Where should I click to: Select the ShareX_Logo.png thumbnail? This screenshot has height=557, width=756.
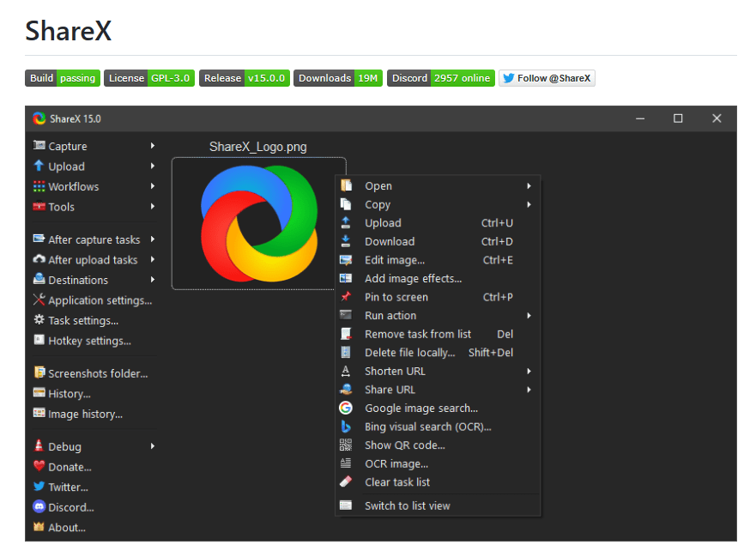259,223
